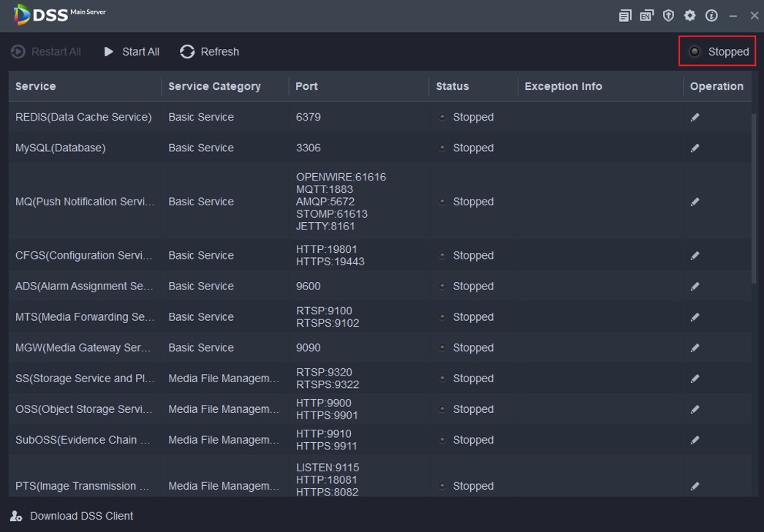Click the services list vertical scrollbar
Image resolution: width=764 pixels, height=532 pixels.
coord(754,197)
